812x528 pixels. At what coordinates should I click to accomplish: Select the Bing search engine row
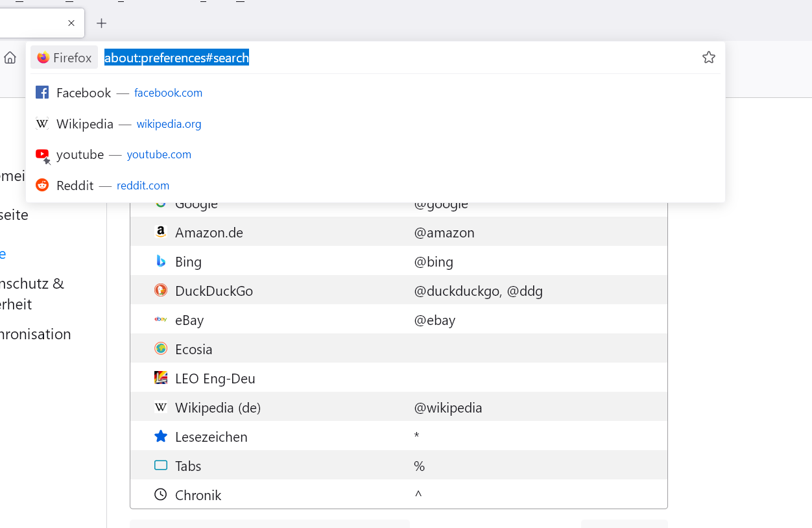point(188,261)
